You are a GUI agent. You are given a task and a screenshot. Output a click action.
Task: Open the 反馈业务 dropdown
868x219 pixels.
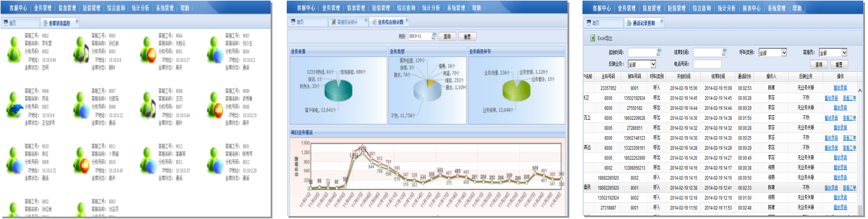642,64
